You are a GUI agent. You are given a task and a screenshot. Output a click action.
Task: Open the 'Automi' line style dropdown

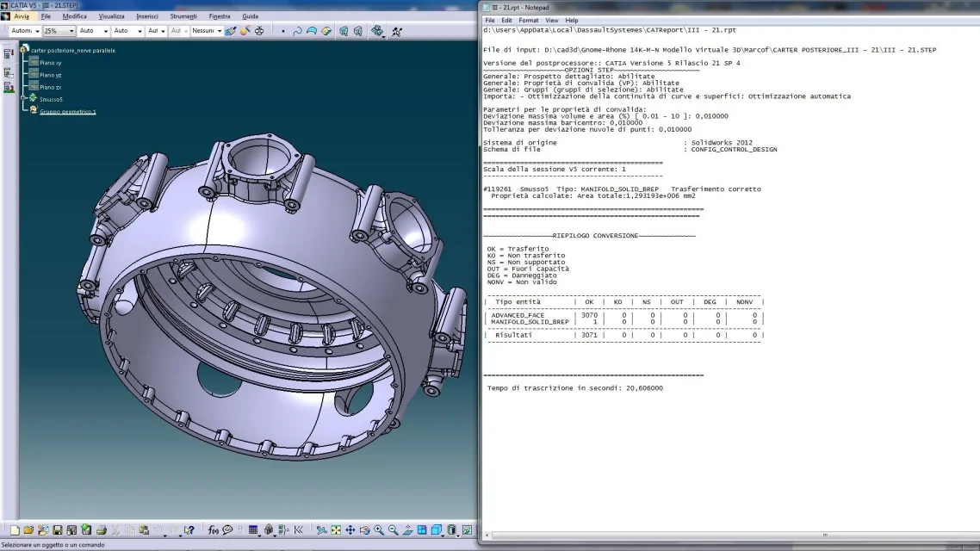point(26,31)
